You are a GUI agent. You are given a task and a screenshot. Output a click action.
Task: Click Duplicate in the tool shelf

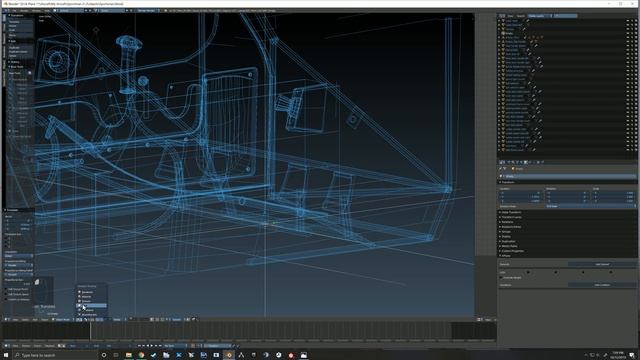click(x=20, y=47)
